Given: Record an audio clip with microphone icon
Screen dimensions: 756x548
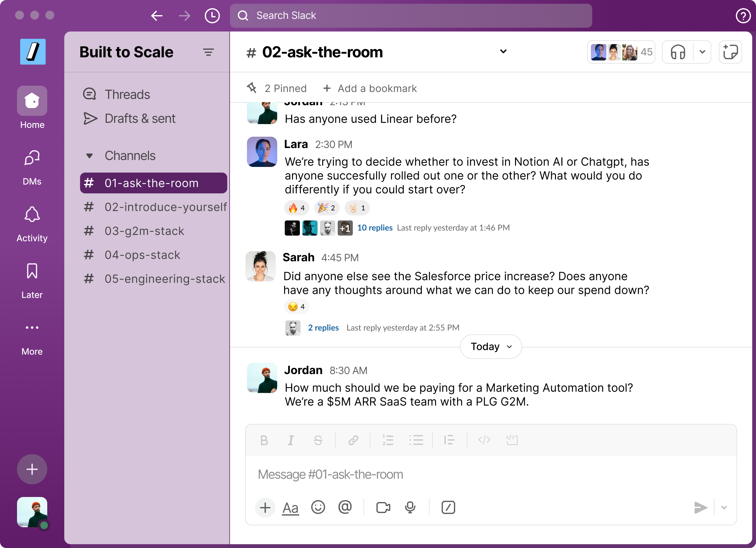Looking at the screenshot, I should click(x=410, y=507).
